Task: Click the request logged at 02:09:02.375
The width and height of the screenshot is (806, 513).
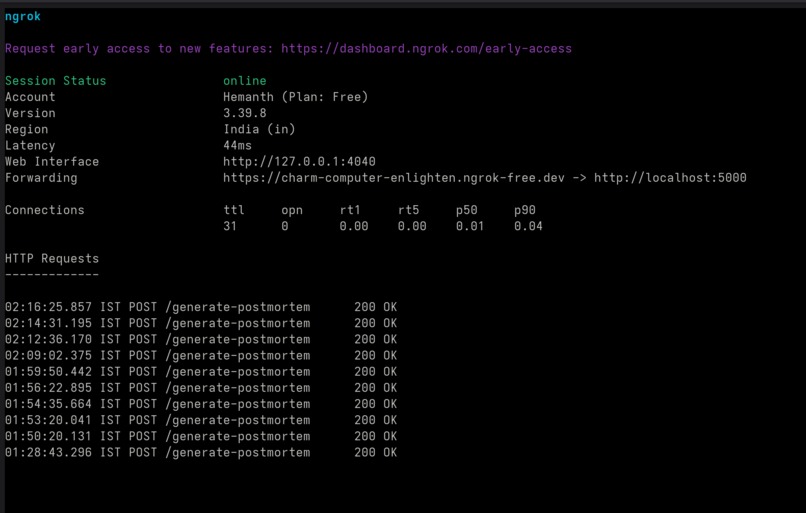Action: click(x=201, y=356)
